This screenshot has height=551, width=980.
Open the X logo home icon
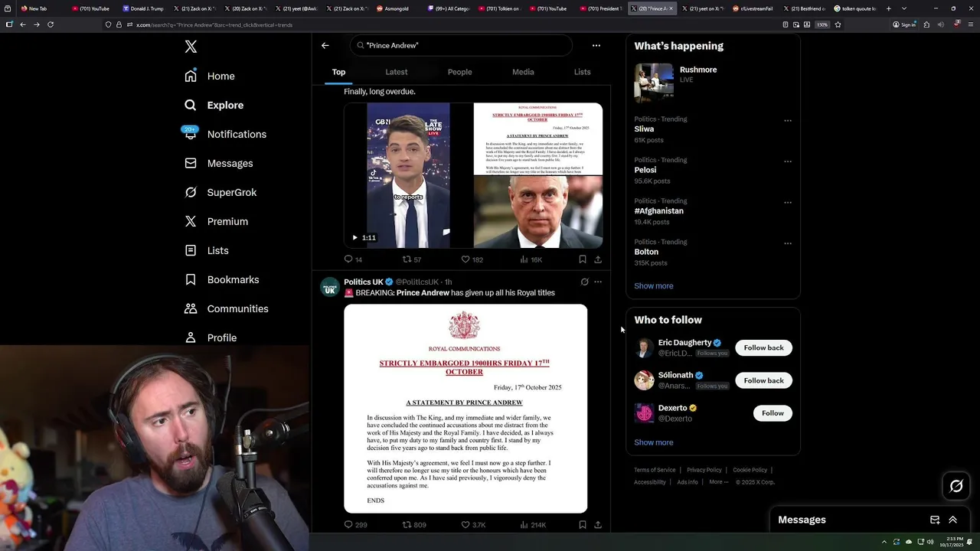(191, 47)
